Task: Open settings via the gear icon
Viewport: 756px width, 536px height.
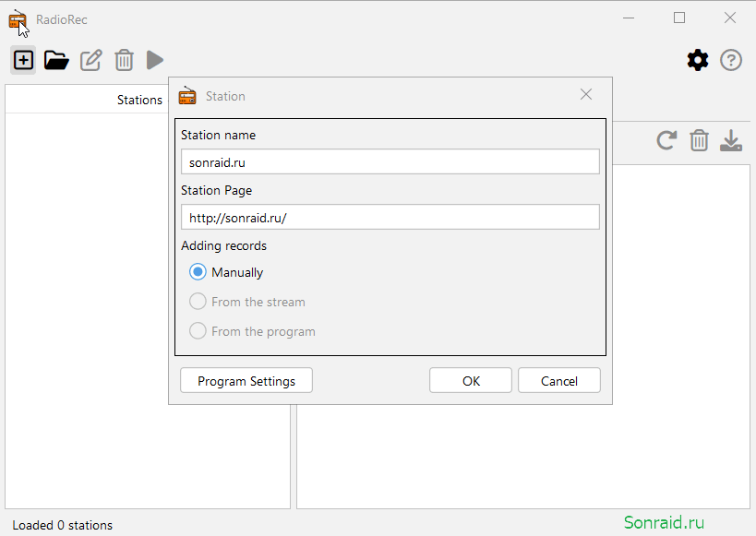Action: pos(698,60)
